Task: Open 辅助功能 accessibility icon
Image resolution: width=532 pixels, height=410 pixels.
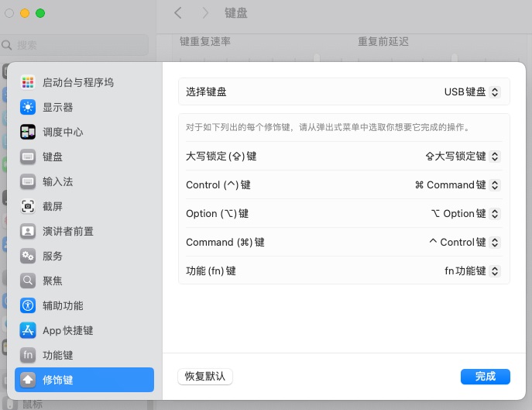Action: tap(28, 305)
